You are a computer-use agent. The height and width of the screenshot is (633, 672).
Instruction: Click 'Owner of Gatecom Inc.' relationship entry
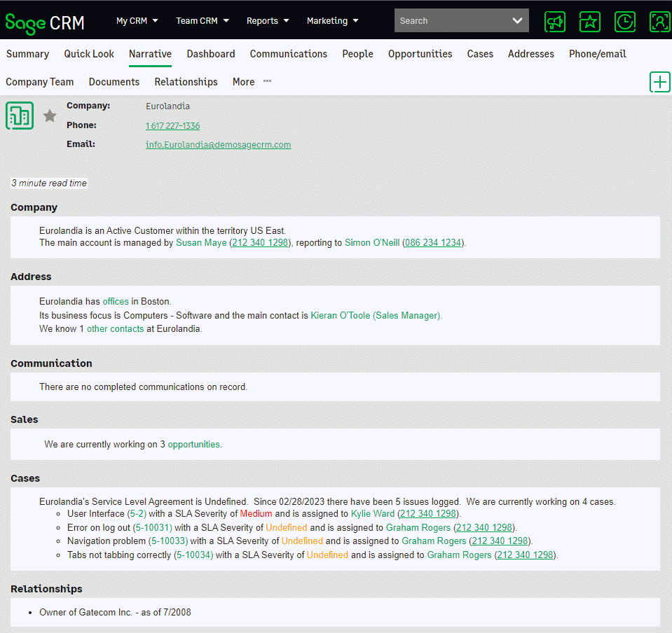[x=115, y=613]
